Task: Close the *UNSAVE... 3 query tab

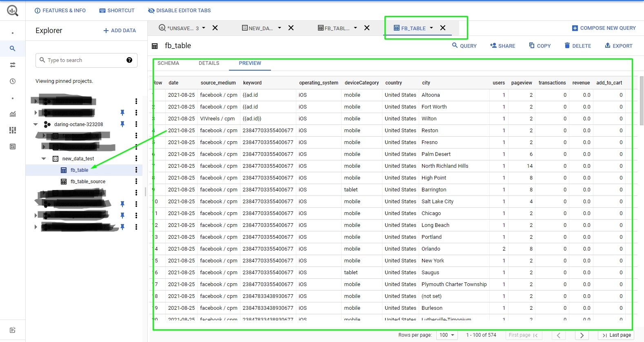Action: click(x=215, y=28)
